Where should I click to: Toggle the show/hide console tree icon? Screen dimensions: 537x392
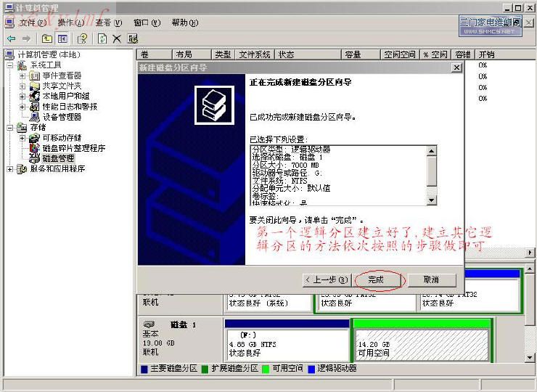click(x=63, y=38)
